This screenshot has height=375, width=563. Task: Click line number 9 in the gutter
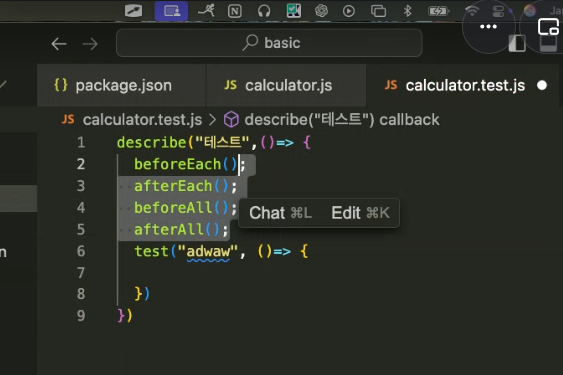(x=81, y=316)
